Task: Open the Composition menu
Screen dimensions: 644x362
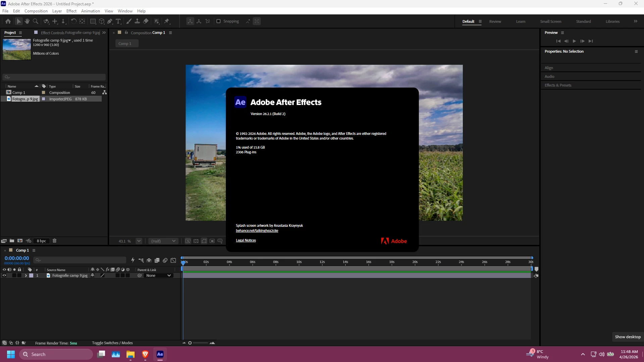Action: click(x=36, y=11)
